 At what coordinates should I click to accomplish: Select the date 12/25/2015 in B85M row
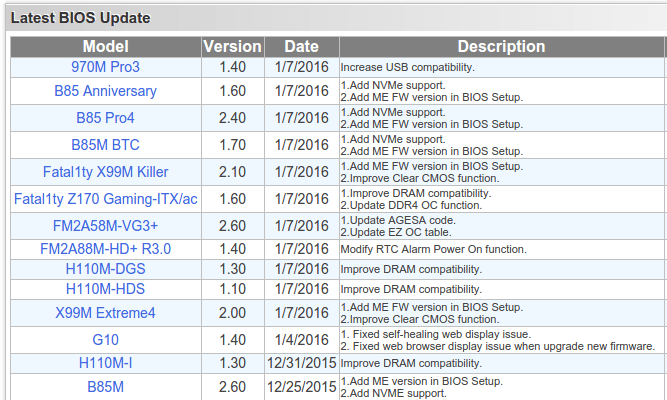click(302, 387)
